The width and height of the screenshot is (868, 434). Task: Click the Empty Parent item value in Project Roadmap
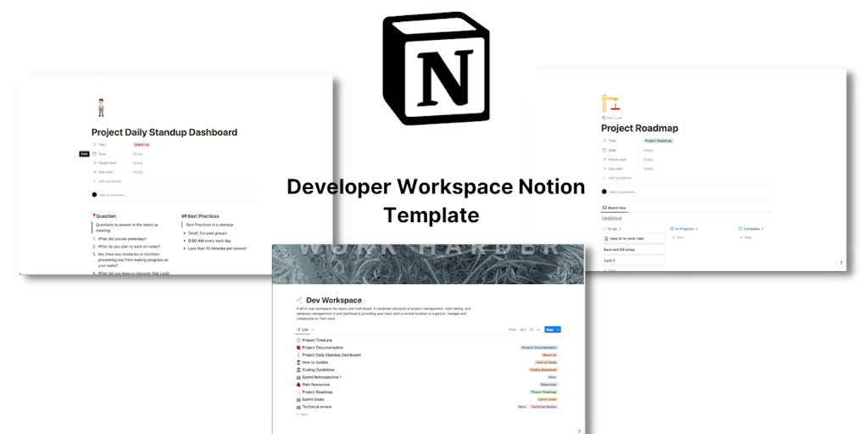tap(648, 159)
